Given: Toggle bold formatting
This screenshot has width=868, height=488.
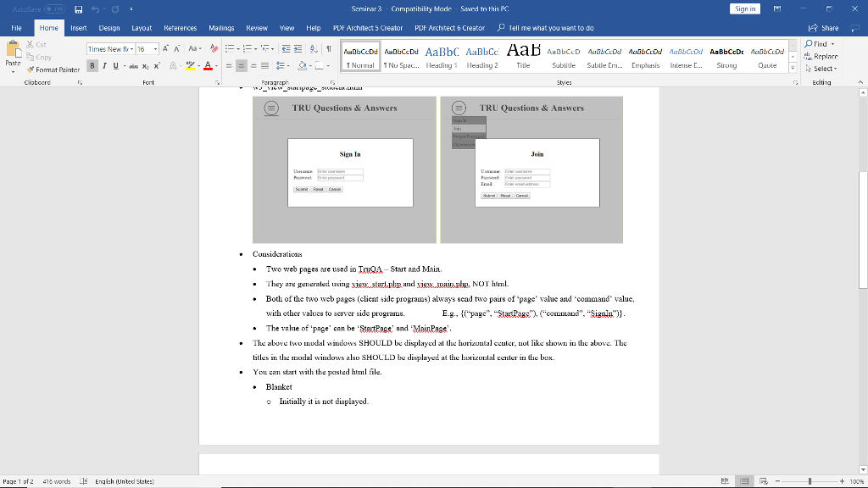Looking at the screenshot, I should click(x=91, y=64).
